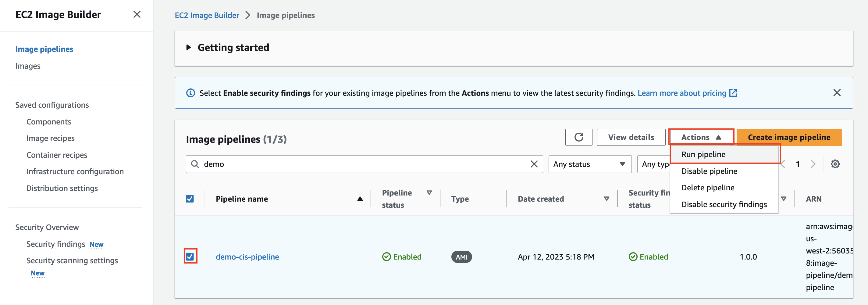Sort by Pipeline name using the triangle indicator
This screenshot has width=868, height=305.
coord(360,199)
